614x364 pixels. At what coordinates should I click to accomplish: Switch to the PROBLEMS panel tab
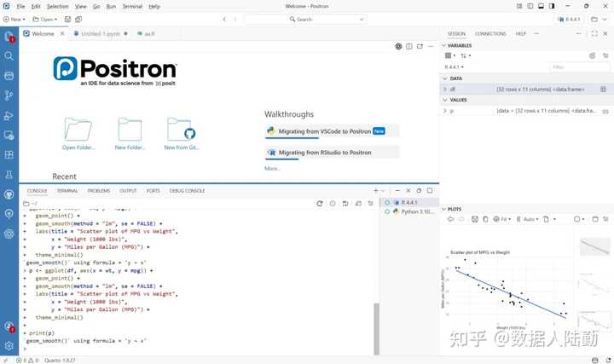click(99, 191)
